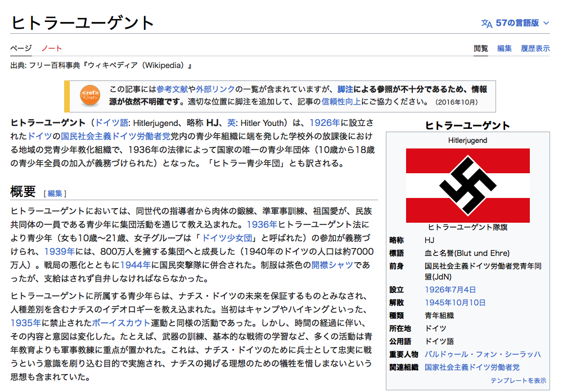Open the 57の言語版 language list
This screenshot has height=392, width=563.
517,23
